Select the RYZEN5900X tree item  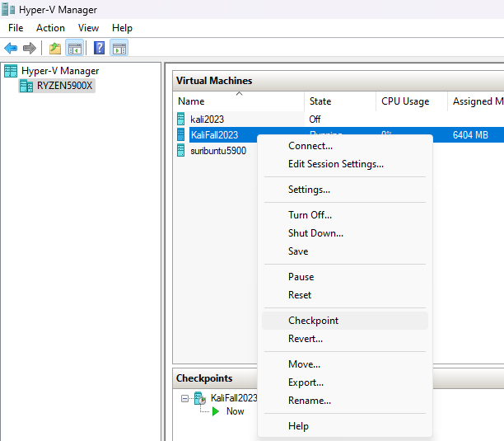(x=64, y=86)
